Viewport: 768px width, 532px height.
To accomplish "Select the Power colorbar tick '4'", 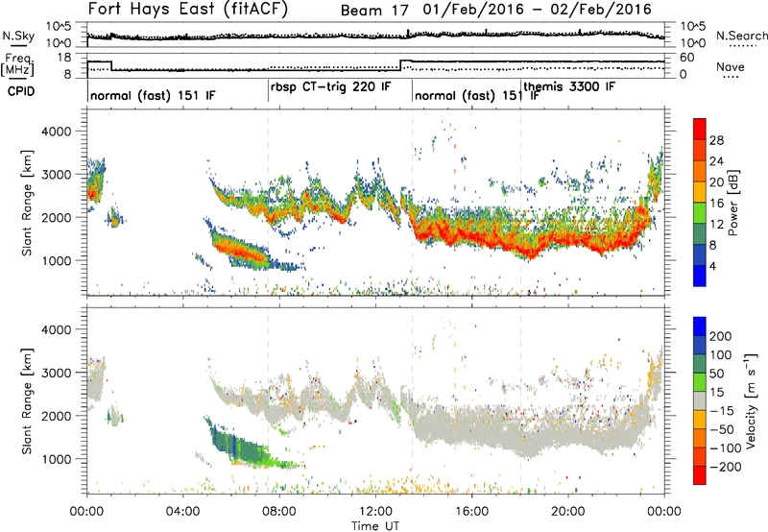I will point(712,266).
